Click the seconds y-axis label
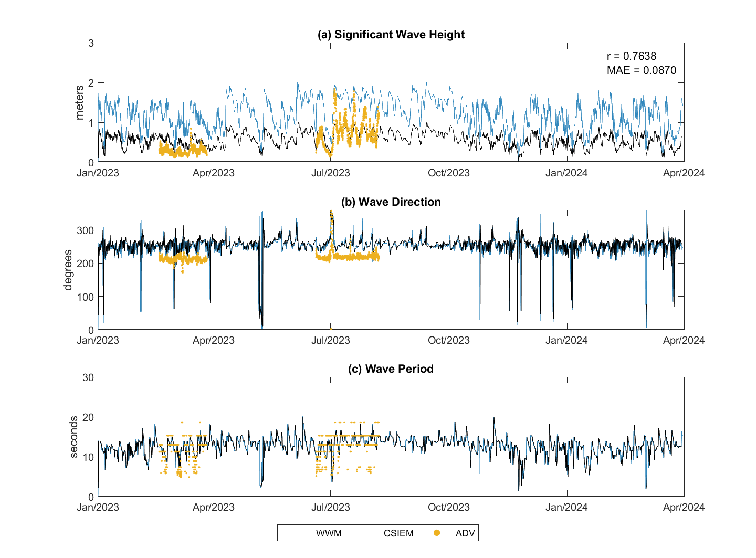The width and height of the screenshot is (756, 558). point(74,437)
